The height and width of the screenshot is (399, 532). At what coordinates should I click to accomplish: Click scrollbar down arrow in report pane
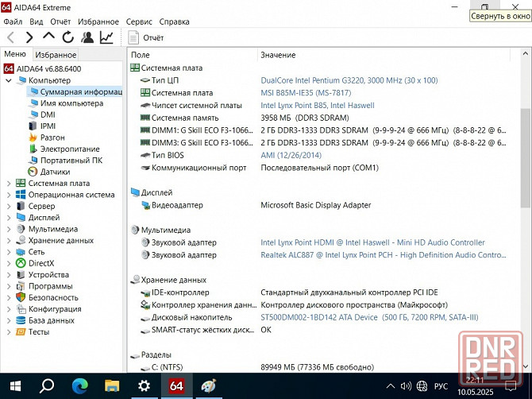click(525, 366)
